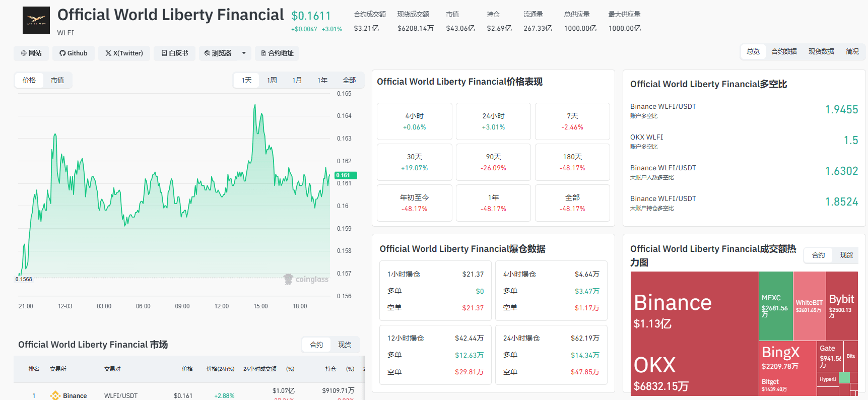Sort table by 价格(24h%) column

[x=220, y=369]
